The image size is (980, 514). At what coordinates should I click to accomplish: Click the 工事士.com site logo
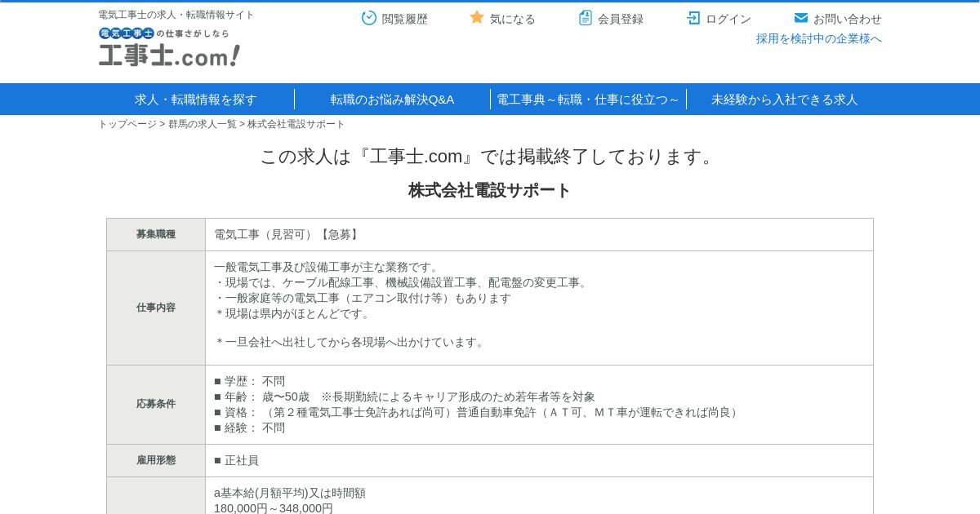pyautogui.click(x=170, y=47)
